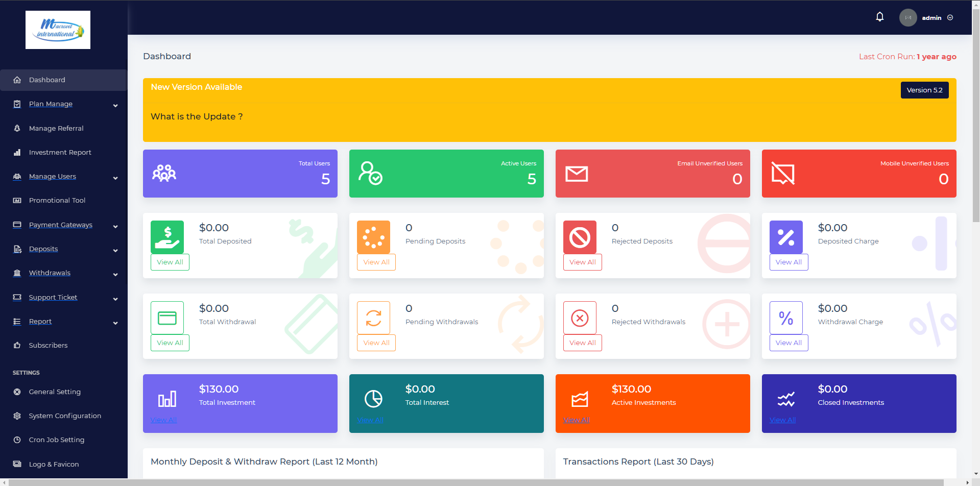
Task: Click the Investment Report chart icon
Action: click(x=17, y=152)
